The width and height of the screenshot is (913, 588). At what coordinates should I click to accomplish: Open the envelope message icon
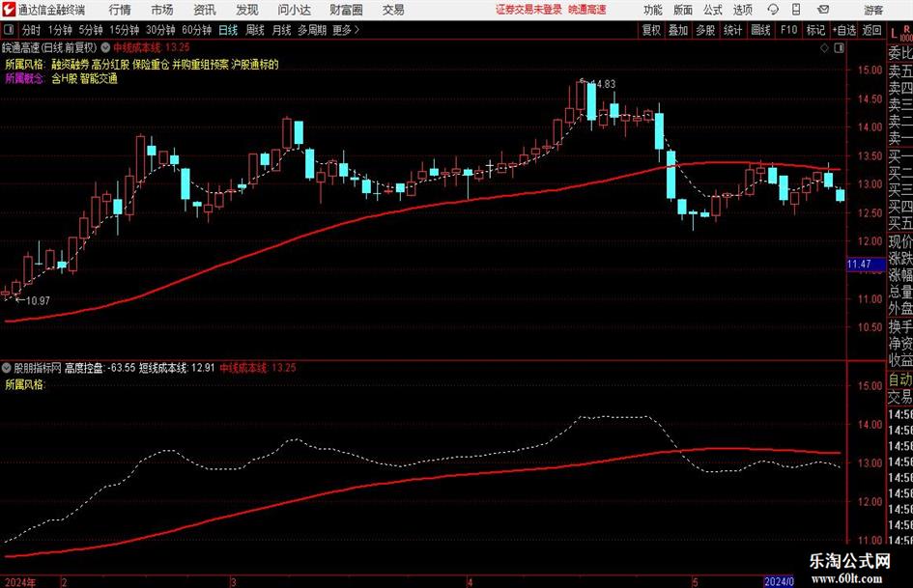(823, 10)
